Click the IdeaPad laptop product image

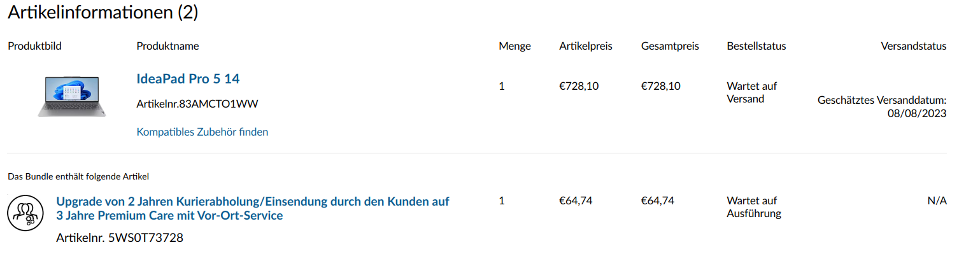click(72, 95)
